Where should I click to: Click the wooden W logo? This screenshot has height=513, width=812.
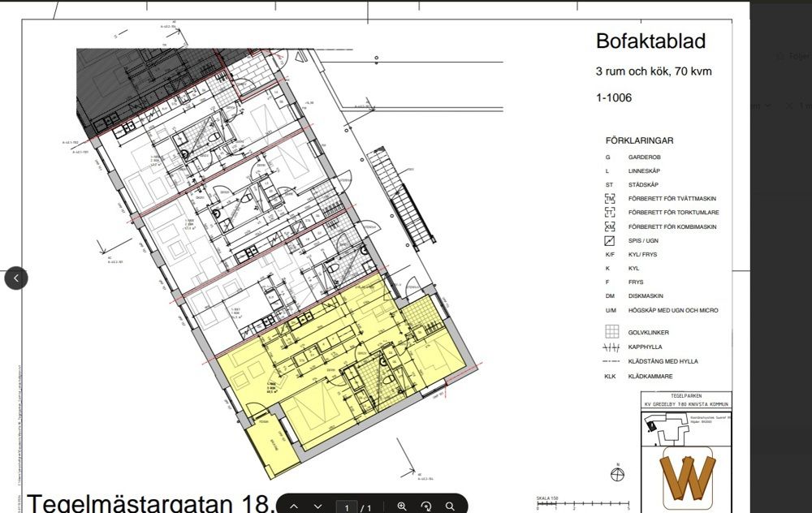[687, 476]
